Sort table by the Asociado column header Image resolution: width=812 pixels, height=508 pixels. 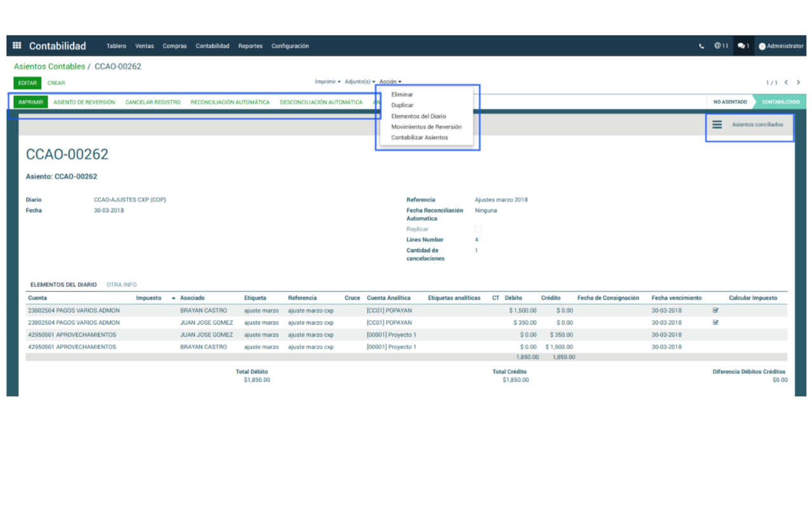pos(192,298)
